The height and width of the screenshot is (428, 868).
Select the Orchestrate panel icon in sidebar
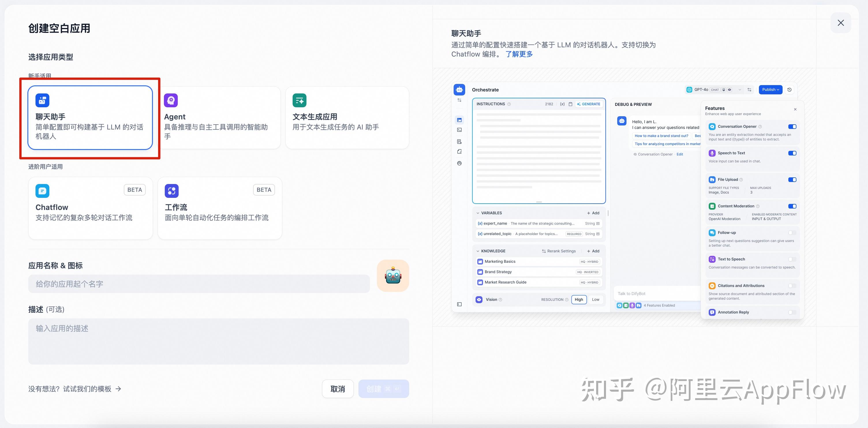coord(459,119)
